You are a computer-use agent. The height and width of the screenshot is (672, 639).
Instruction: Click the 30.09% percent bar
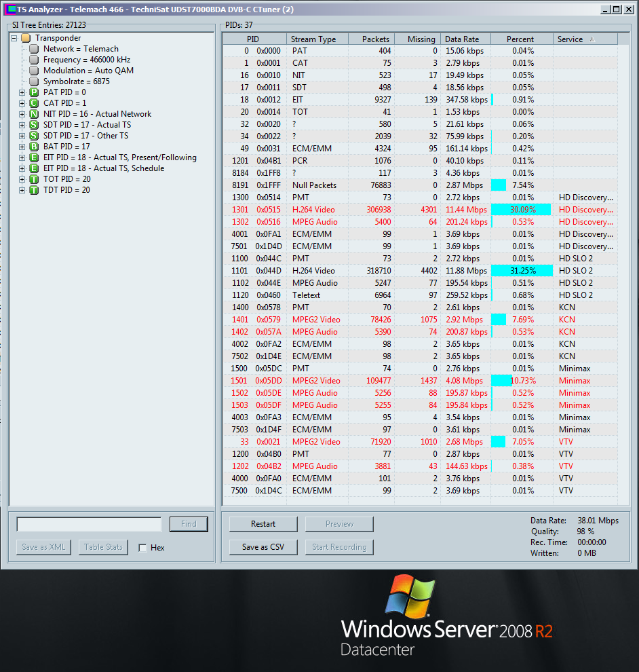point(521,210)
